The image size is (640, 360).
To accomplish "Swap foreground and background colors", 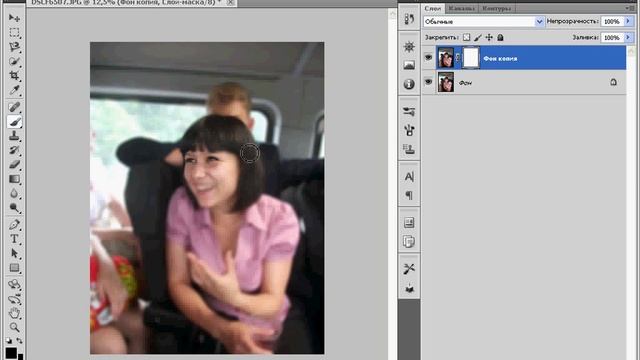I will pos(19,340).
